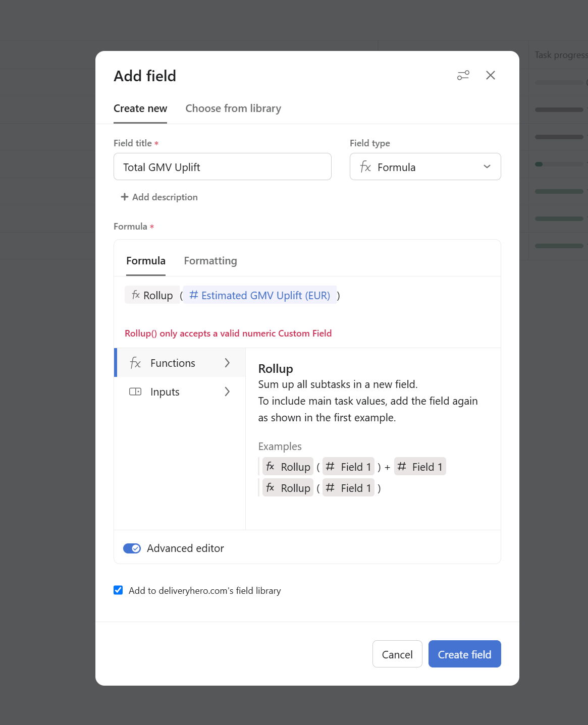The height and width of the screenshot is (725, 588).
Task: Toggle the Advanced editor switch
Action: tap(132, 548)
